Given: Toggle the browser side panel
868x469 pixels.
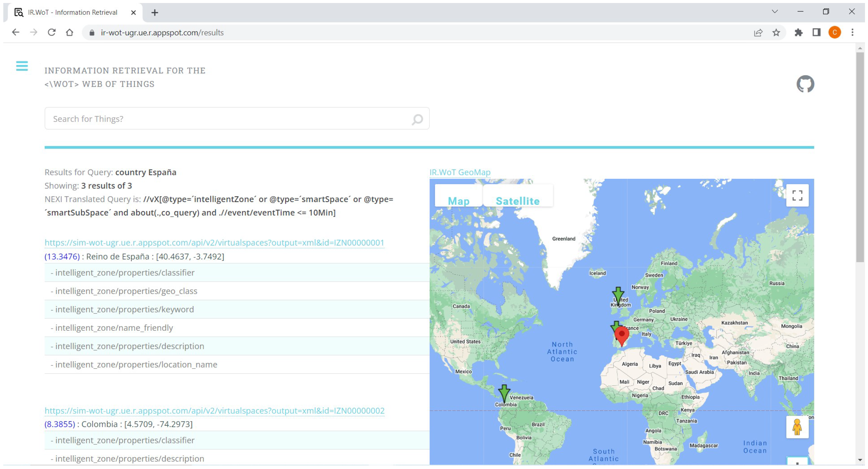Looking at the screenshot, I should (816, 33).
